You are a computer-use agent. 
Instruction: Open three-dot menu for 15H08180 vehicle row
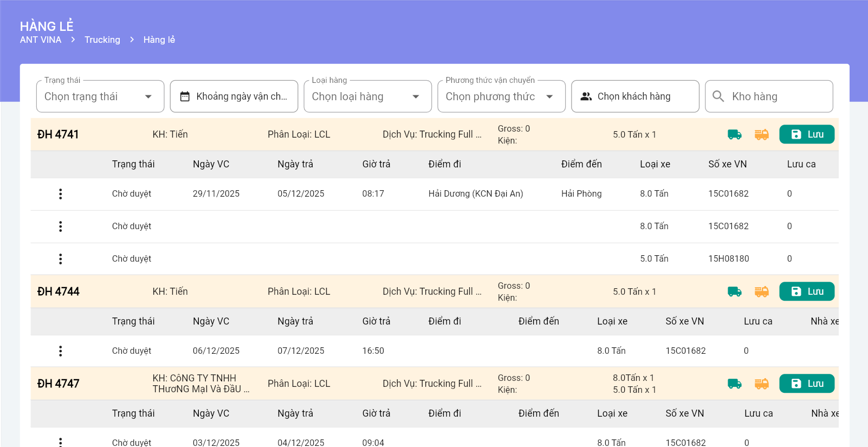pyautogui.click(x=60, y=259)
